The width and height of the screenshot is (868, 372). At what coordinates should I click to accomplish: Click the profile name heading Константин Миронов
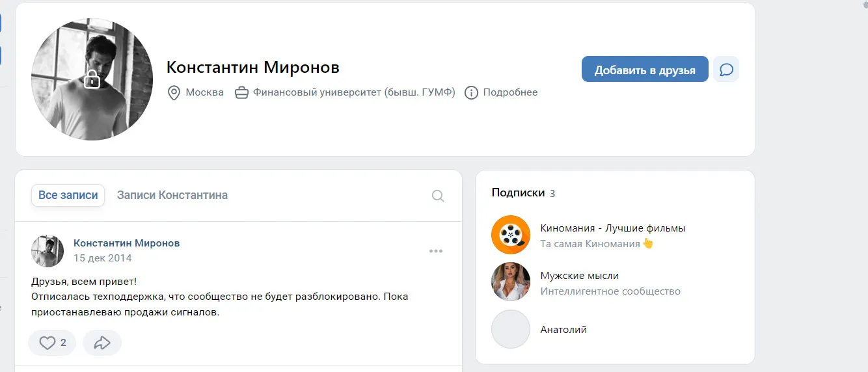[253, 67]
